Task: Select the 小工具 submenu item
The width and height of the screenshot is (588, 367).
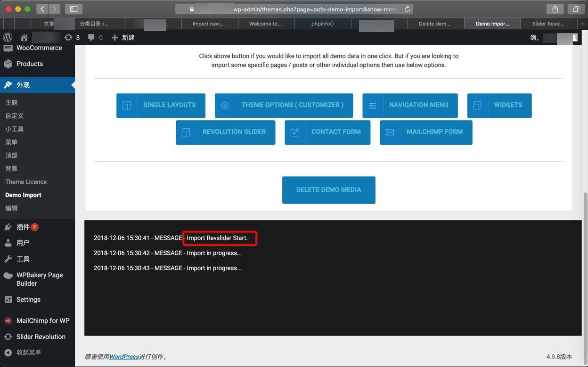Action: [x=14, y=129]
